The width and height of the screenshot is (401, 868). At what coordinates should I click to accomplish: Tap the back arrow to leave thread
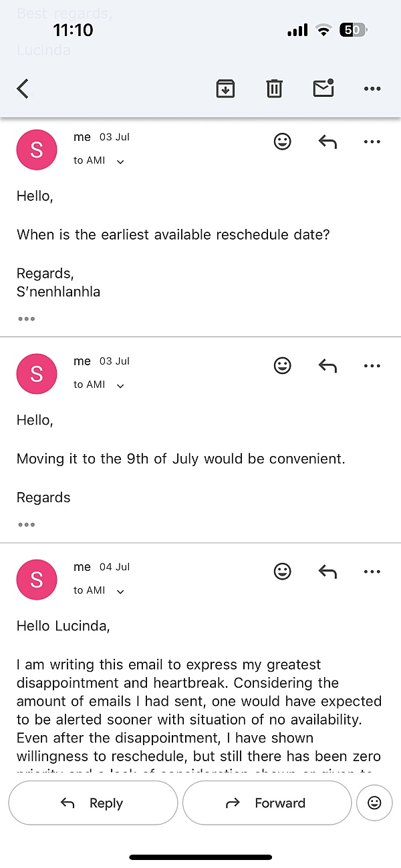[23, 89]
